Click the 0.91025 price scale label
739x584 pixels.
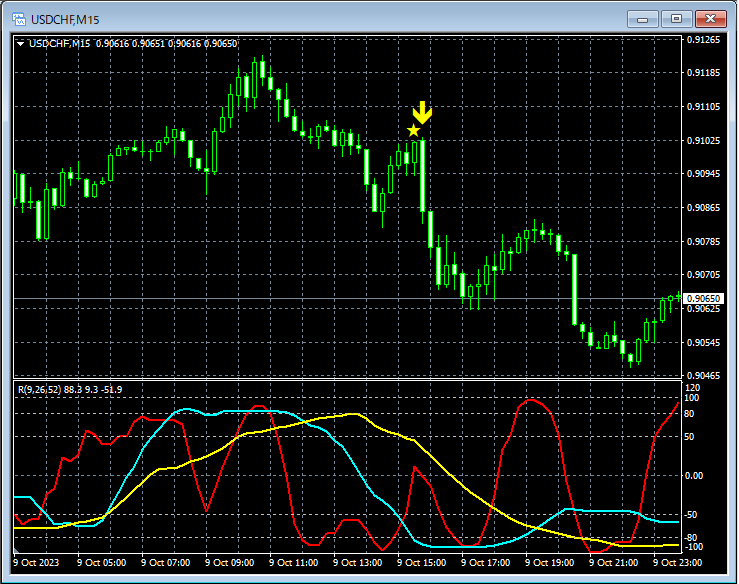click(x=703, y=140)
